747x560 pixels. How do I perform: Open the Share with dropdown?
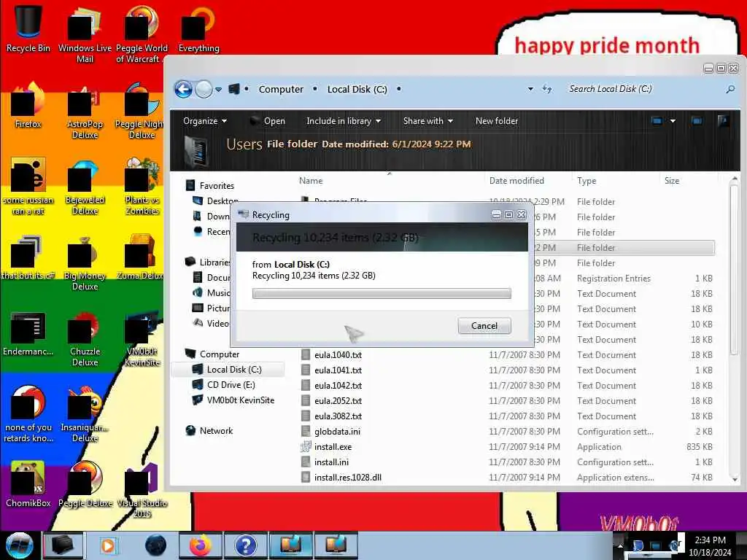click(427, 121)
